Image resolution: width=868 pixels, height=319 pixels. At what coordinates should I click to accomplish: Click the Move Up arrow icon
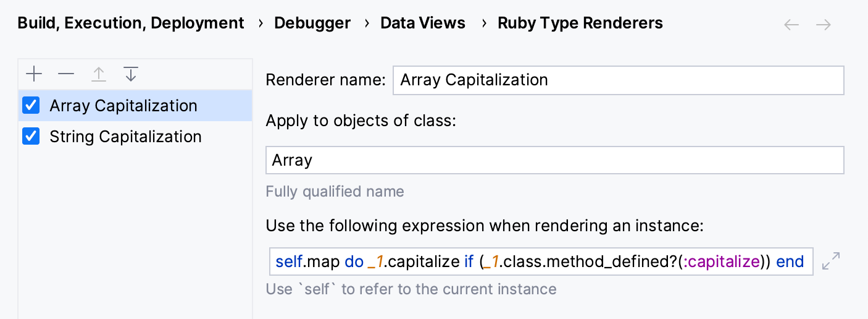pyautogui.click(x=98, y=75)
